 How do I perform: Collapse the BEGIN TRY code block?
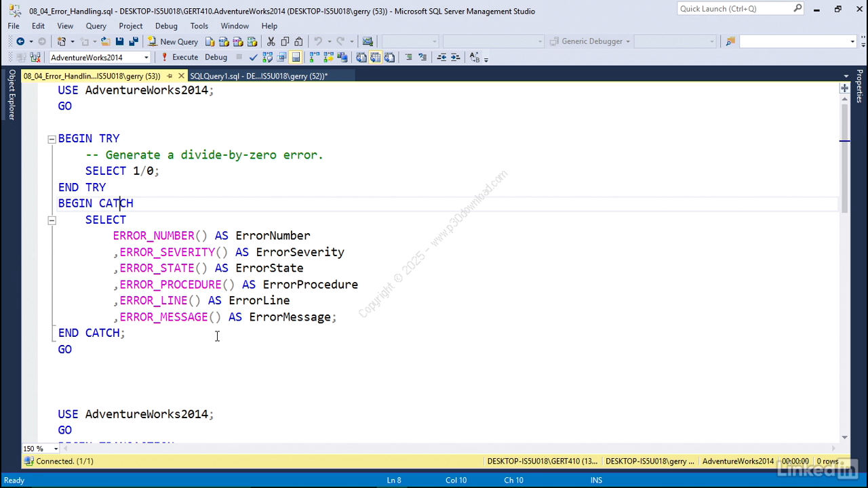pos(52,139)
